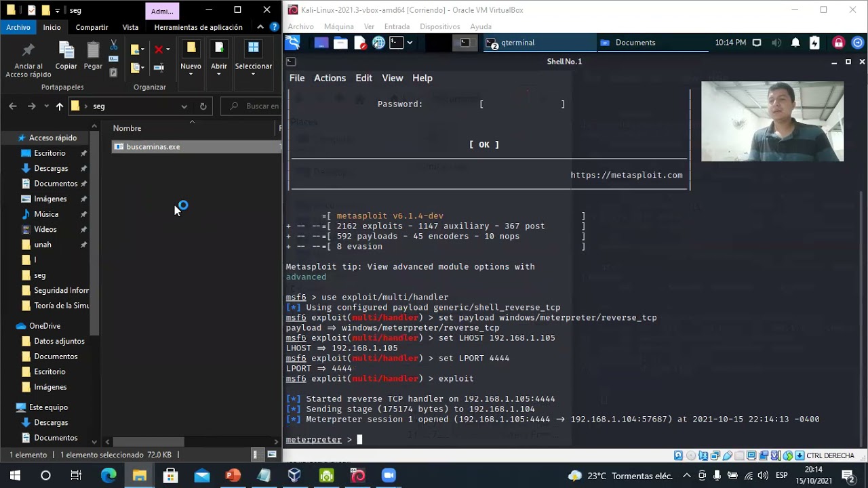Open Zoom app from Windows taskbar
868x488 pixels.
389,476
